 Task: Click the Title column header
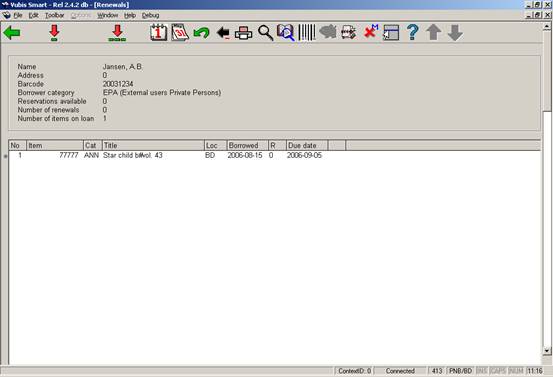[x=153, y=145]
